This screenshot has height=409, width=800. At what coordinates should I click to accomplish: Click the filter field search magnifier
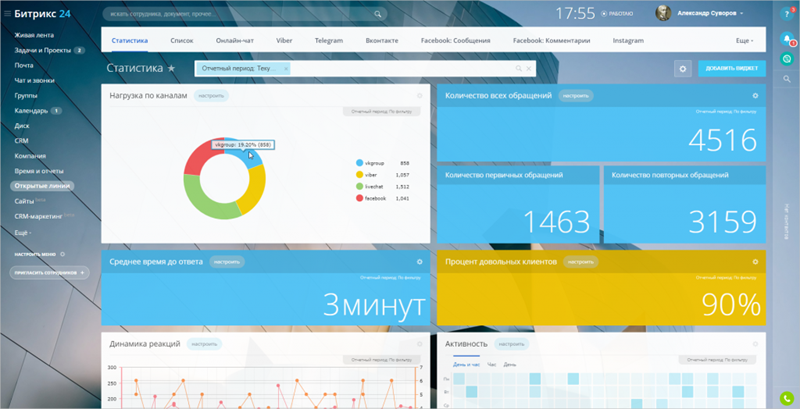click(x=518, y=68)
